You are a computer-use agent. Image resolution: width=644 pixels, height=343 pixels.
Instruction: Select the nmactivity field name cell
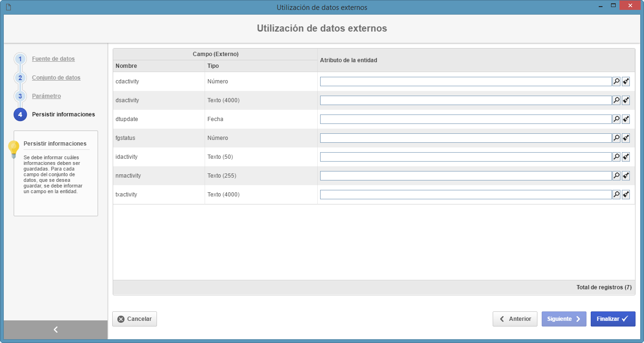pos(159,176)
